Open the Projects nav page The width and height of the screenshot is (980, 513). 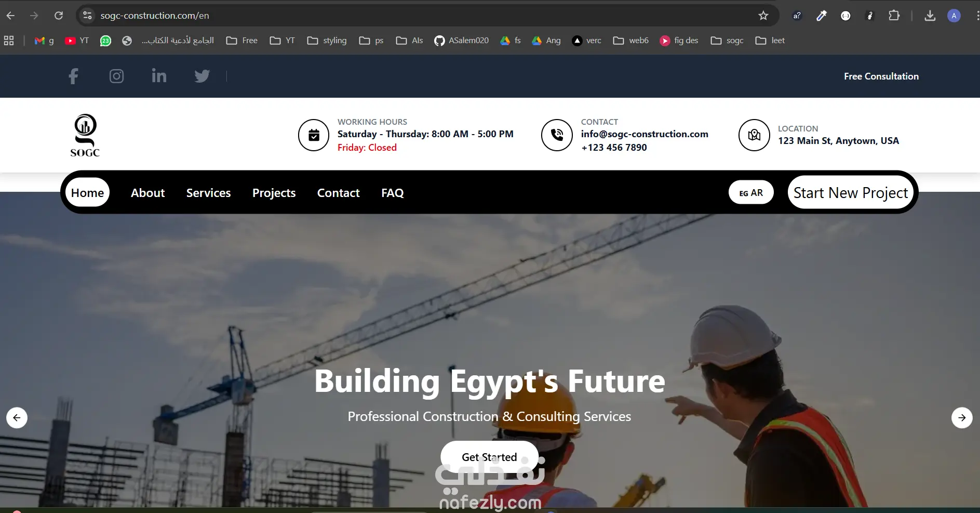pos(274,193)
